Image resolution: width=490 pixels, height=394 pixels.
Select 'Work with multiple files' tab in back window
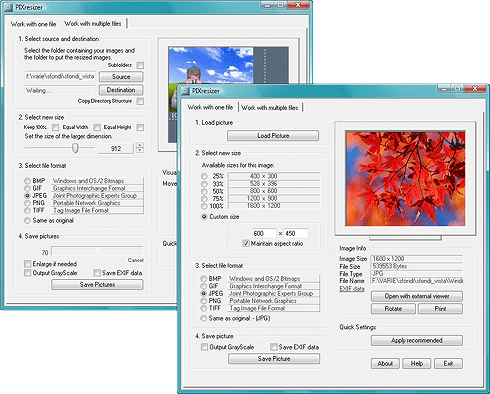tap(93, 24)
